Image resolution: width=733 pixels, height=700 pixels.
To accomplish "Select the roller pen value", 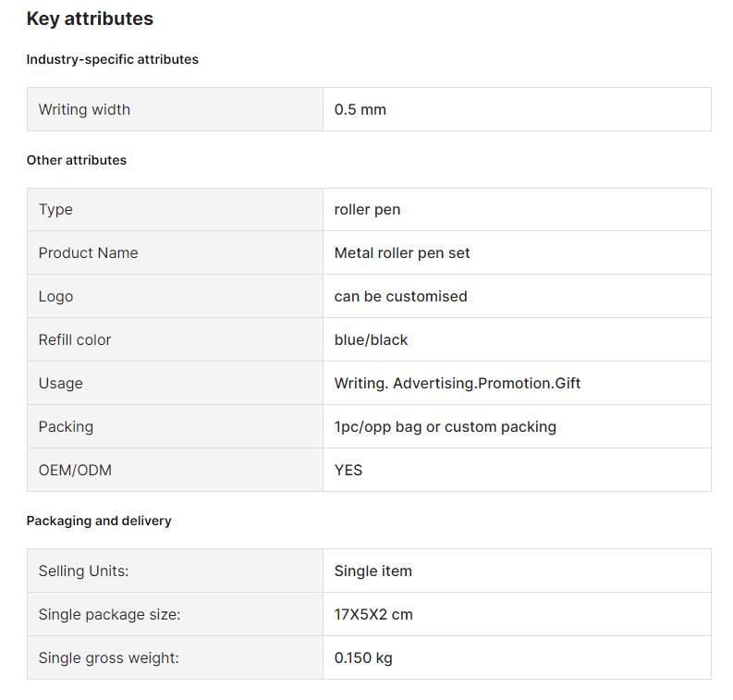I will (367, 210).
